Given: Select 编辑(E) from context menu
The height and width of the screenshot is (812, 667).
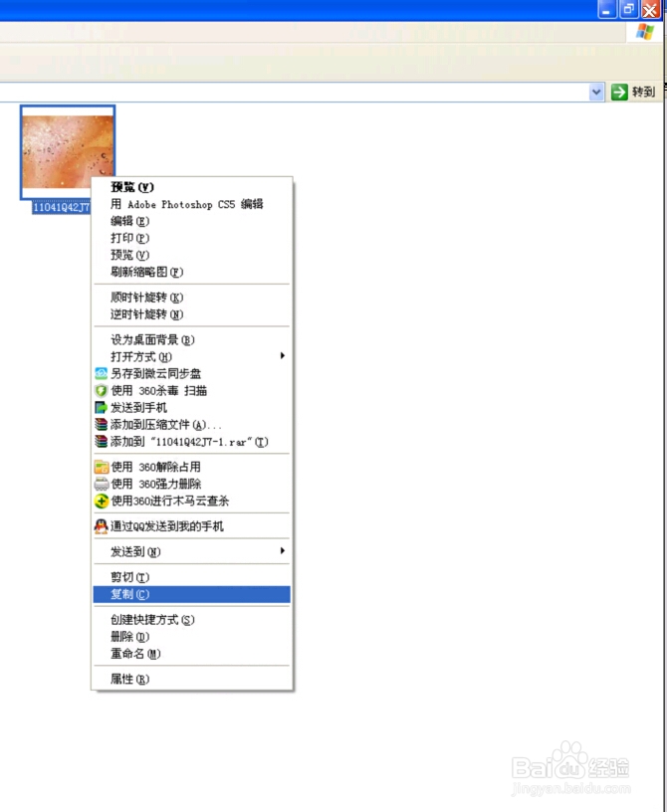Looking at the screenshot, I should pos(192,221).
